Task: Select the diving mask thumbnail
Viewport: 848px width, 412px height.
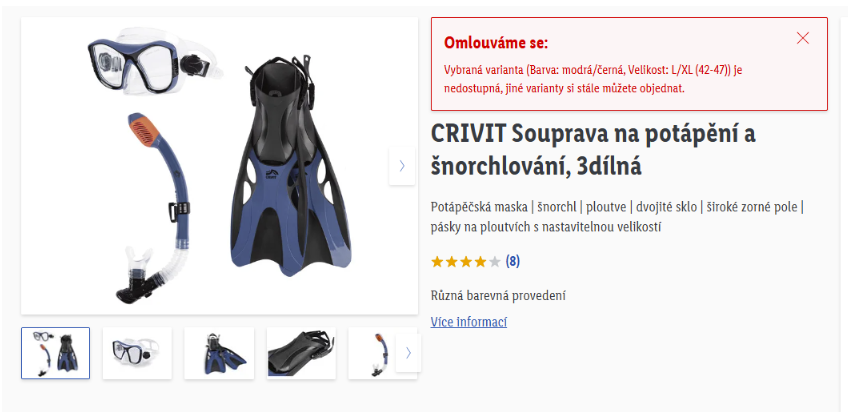Action: tap(137, 353)
